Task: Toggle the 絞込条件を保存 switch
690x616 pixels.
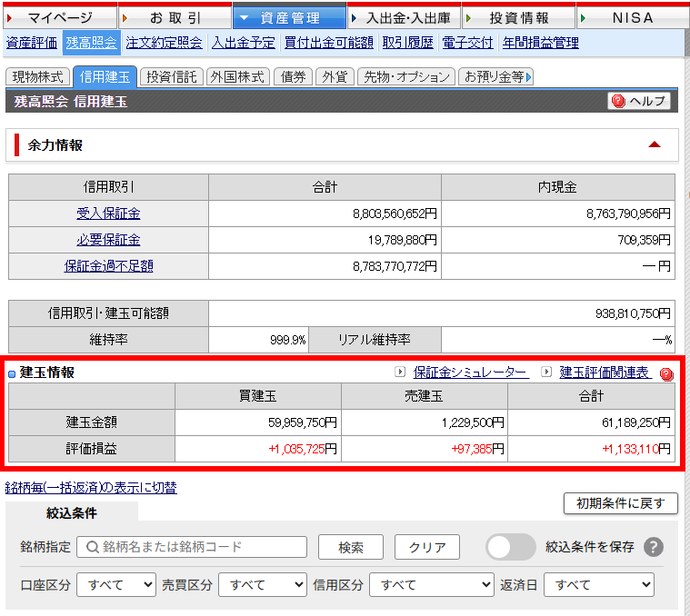Action: [x=511, y=547]
